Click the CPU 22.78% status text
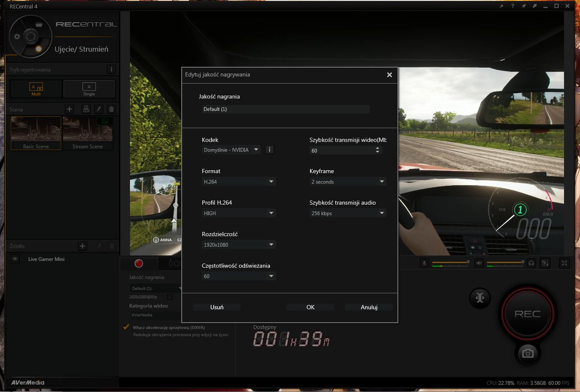Viewport: 580px width, 392px height. point(501,383)
